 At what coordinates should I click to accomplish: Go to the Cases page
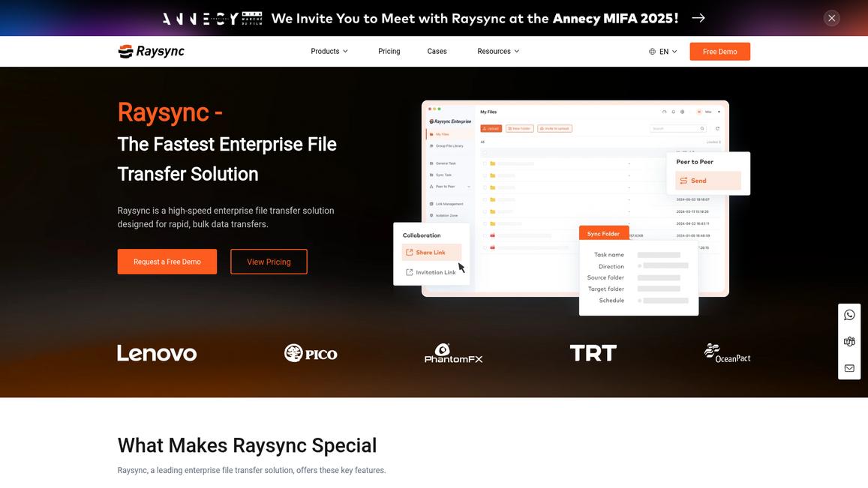click(437, 51)
